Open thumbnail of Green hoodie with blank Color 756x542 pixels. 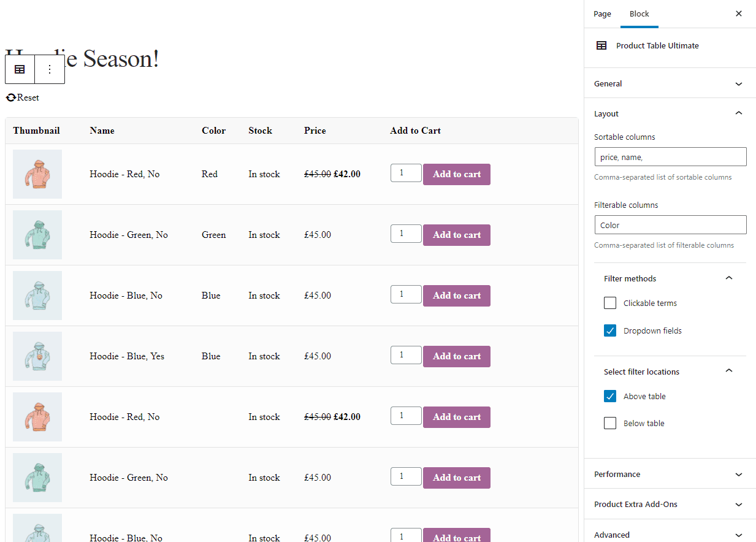coord(37,478)
